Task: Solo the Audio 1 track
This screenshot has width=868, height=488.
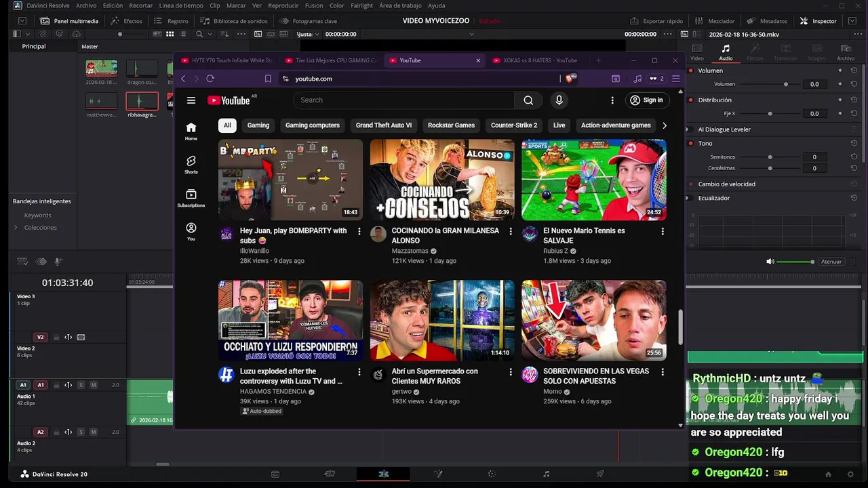Action: pos(81,385)
